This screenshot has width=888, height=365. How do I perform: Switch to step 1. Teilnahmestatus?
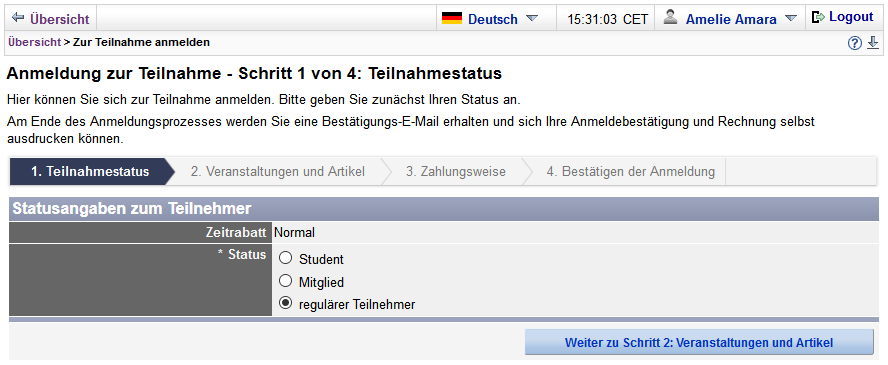(x=91, y=171)
